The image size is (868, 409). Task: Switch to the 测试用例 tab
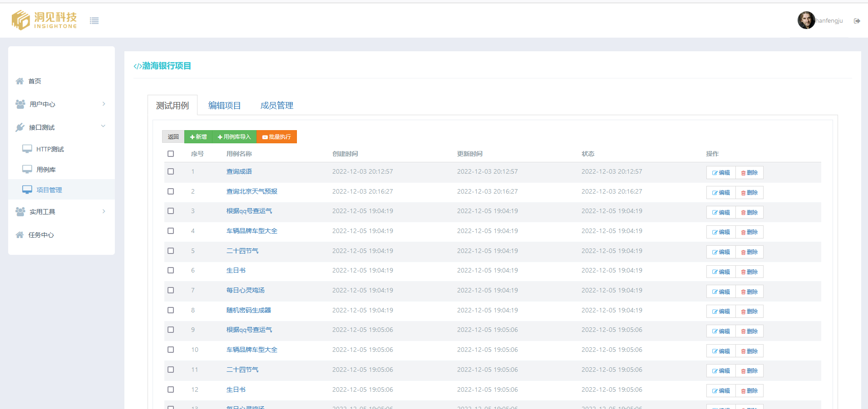point(173,105)
